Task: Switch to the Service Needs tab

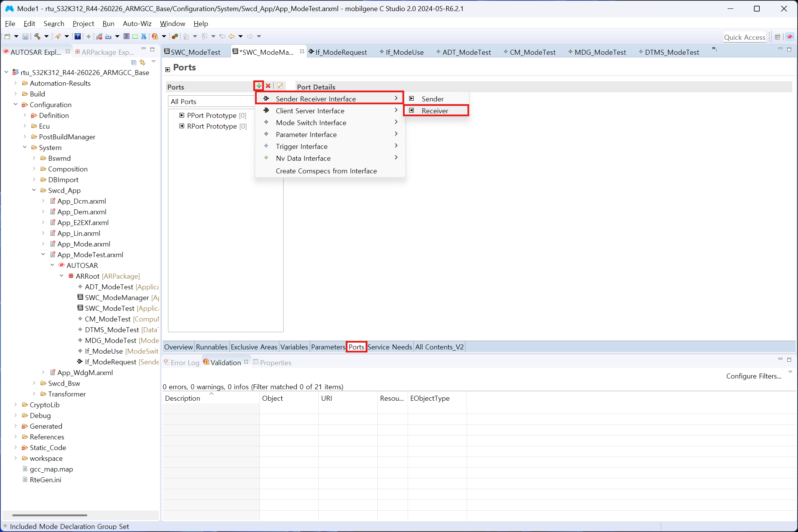Action: click(390, 347)
